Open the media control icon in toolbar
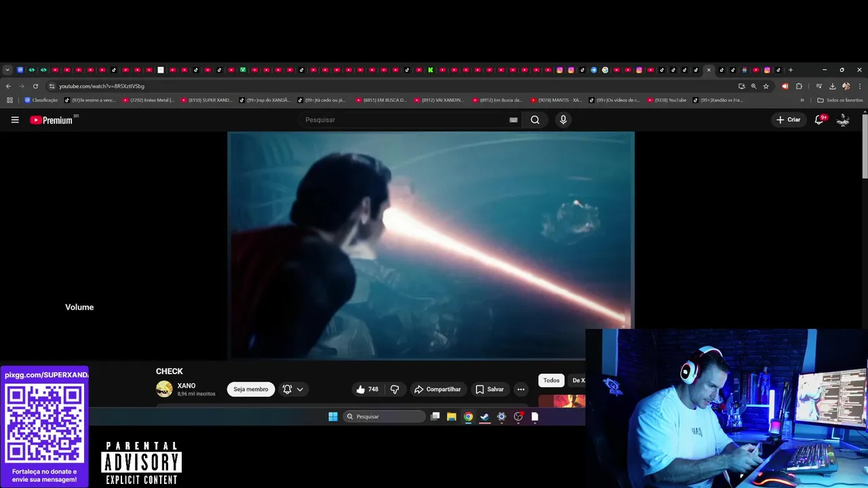The image size is (868, 488). coord(819,87)
